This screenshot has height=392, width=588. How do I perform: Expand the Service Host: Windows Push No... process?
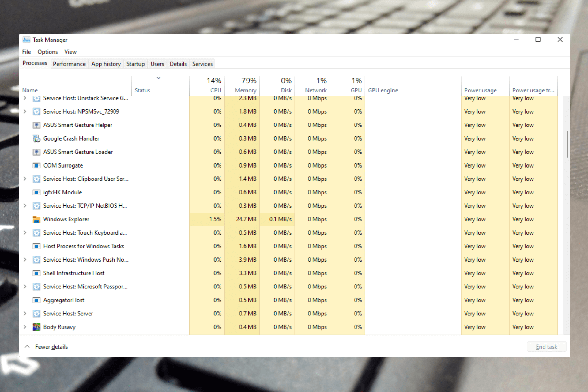coord(25,259)
